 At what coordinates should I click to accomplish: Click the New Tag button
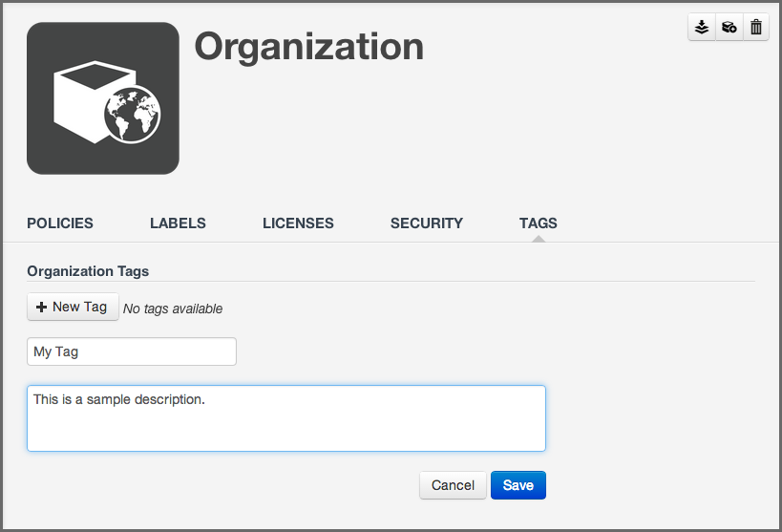pyautogui.click(x=73, y=307)
